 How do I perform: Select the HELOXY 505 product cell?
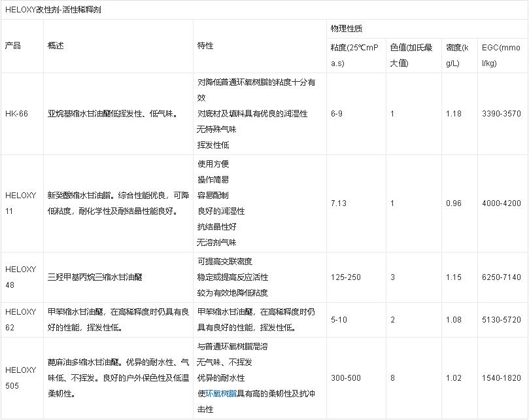(21, 377)
